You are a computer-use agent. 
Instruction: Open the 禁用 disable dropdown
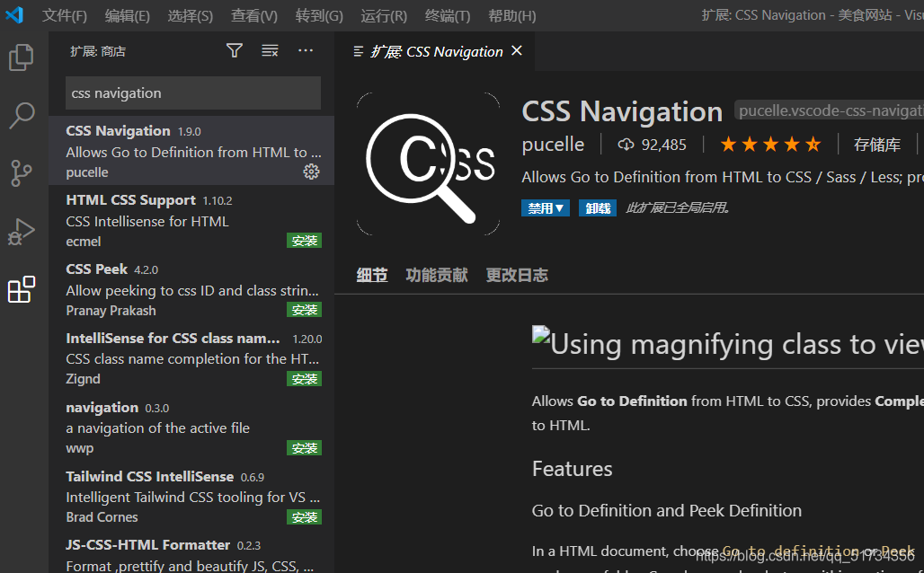pyautogui.click(x=545, y=207)
